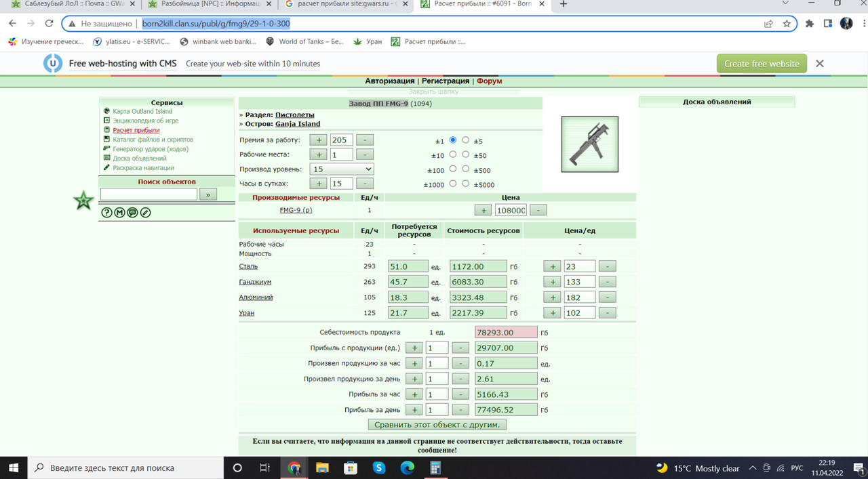Click the round chat bubble icon
The image size is (868, 479).
pos(132,213)
